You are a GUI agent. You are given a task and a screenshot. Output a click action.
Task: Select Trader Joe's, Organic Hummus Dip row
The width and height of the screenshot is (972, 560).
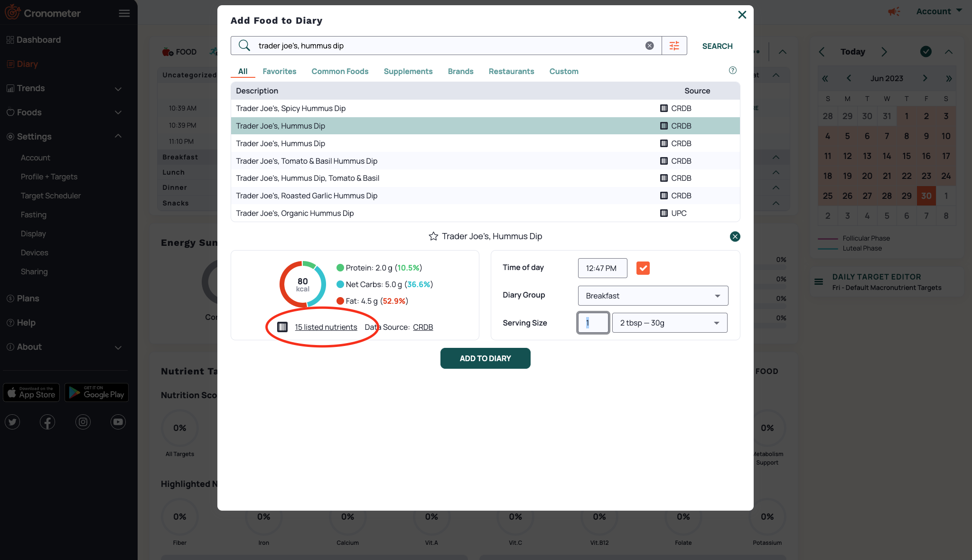[x=485, y=213]
